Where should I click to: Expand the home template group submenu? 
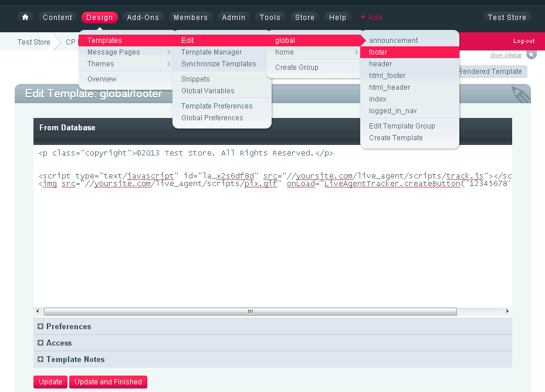coord(357,52)
